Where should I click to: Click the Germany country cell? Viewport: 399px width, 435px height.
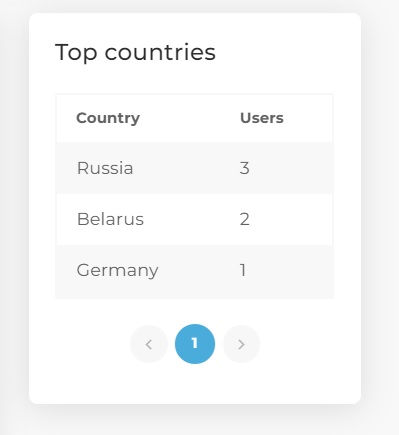click(x=117, y=270)
